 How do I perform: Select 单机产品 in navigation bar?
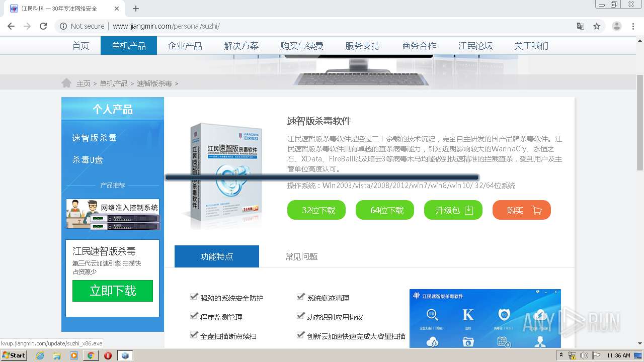(129, 46)
